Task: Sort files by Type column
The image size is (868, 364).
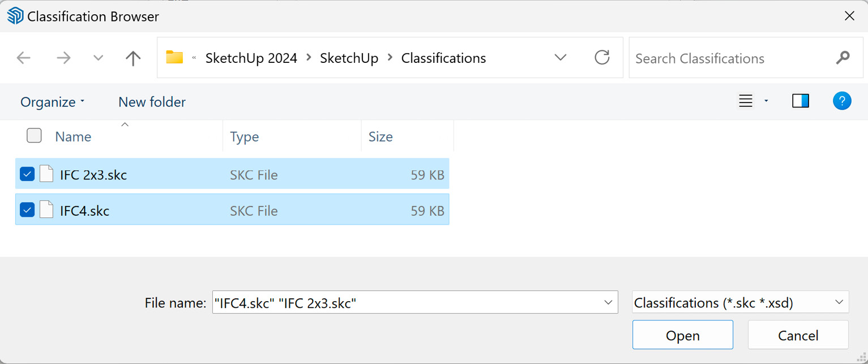Action: click(x=245, y=136)
